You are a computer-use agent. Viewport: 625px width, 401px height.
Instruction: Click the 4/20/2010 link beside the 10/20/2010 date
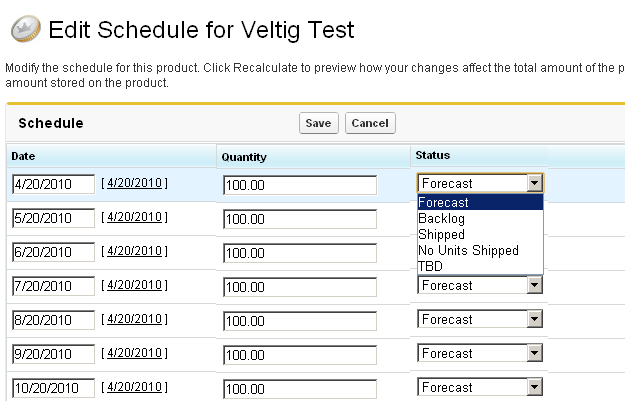(x=134, y=387)
